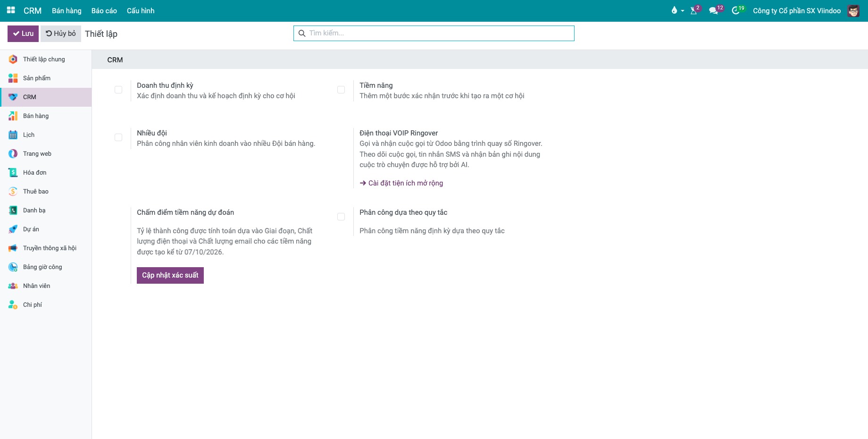
Task: Open the Bán hàng top menu
Action: pos(67,10)
